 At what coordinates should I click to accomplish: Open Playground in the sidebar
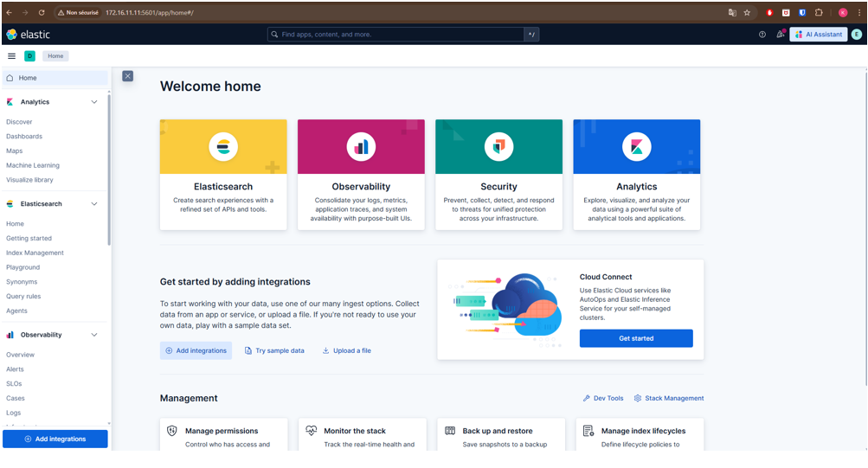(23, 267)
